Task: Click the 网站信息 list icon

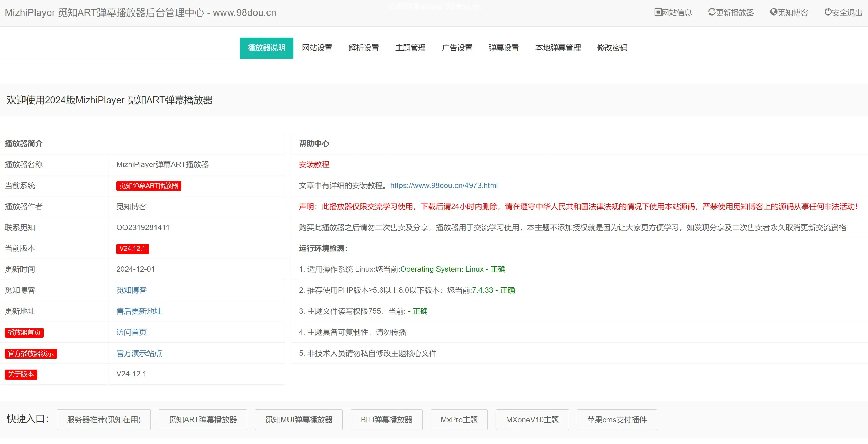Action: pyautogui.click(x=658, y=12)
